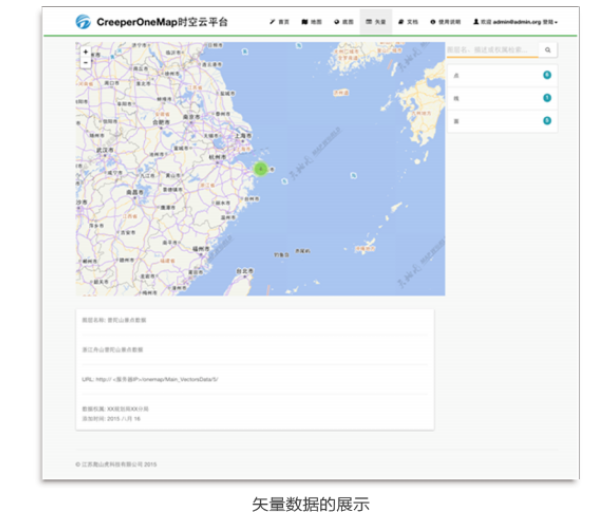The width and height of the screenshot is (604, 522).
Task: Click the count badge on 点 row
Action: 547,75
